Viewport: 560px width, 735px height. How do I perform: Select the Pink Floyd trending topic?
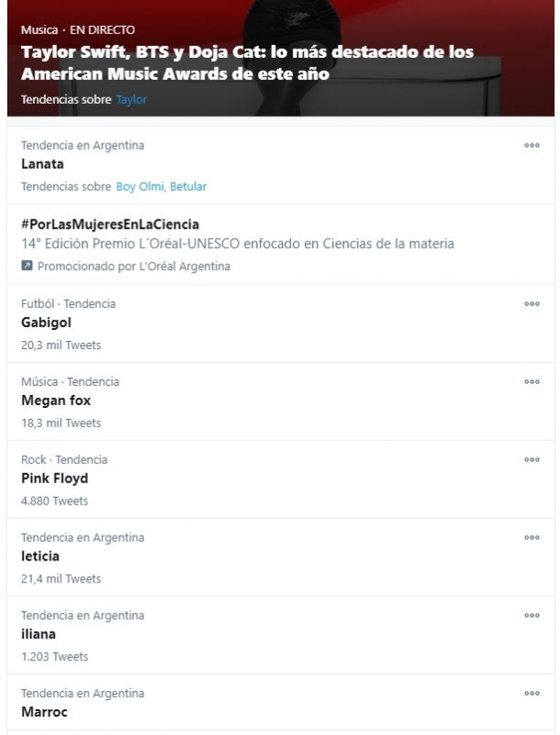(54, 479)
